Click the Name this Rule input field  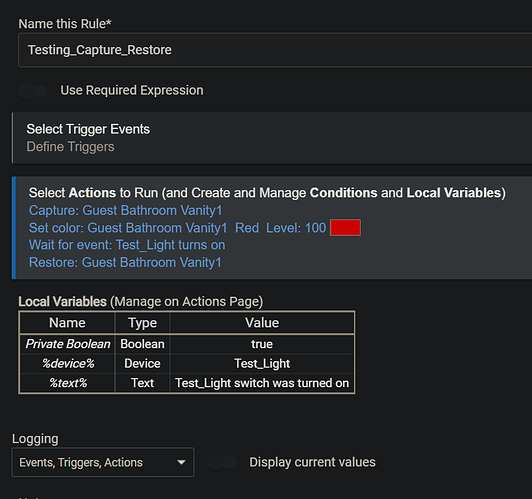(x=275, y=50)
